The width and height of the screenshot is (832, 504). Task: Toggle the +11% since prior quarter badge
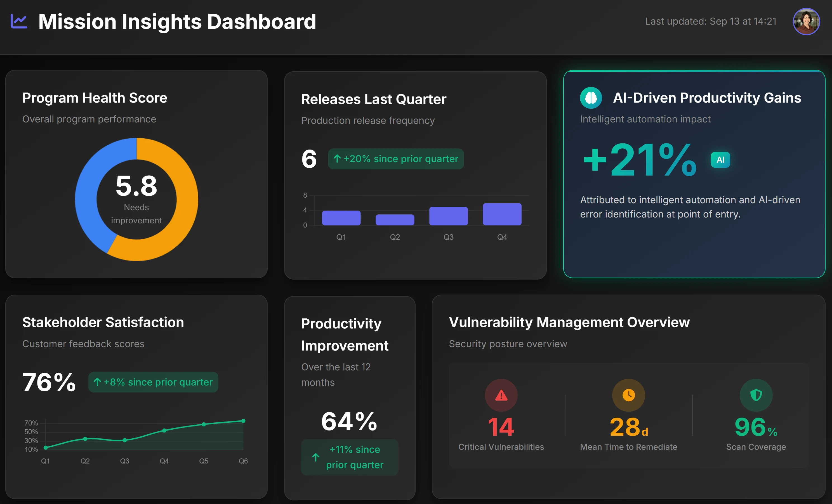point(350,457)
